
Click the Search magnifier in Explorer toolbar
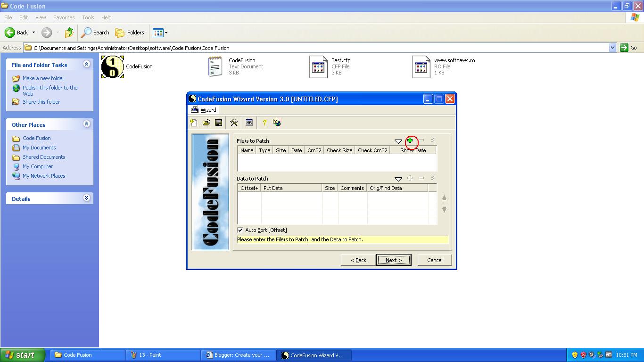(x=95, y=33)
